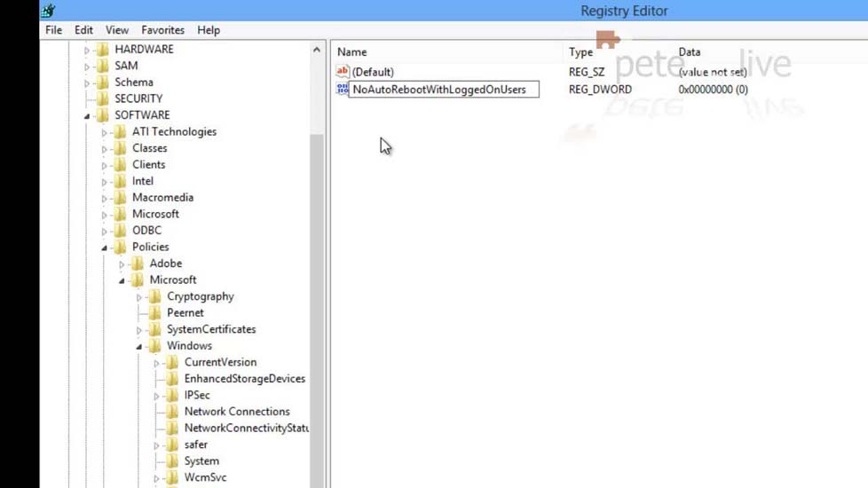Image resolution: width=868 pixels, height=488 pixels.
Task: Open the Help menu
Action: point(209,30)
